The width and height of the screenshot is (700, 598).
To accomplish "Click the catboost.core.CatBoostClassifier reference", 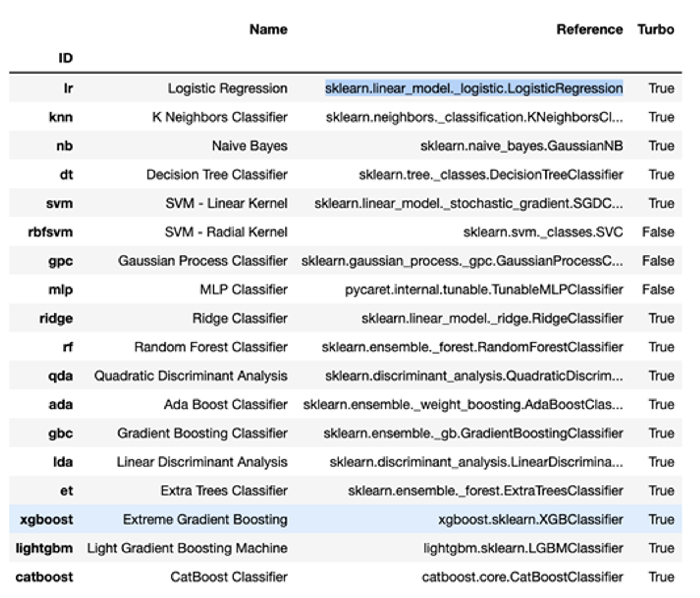I will (x=522, y=577).
